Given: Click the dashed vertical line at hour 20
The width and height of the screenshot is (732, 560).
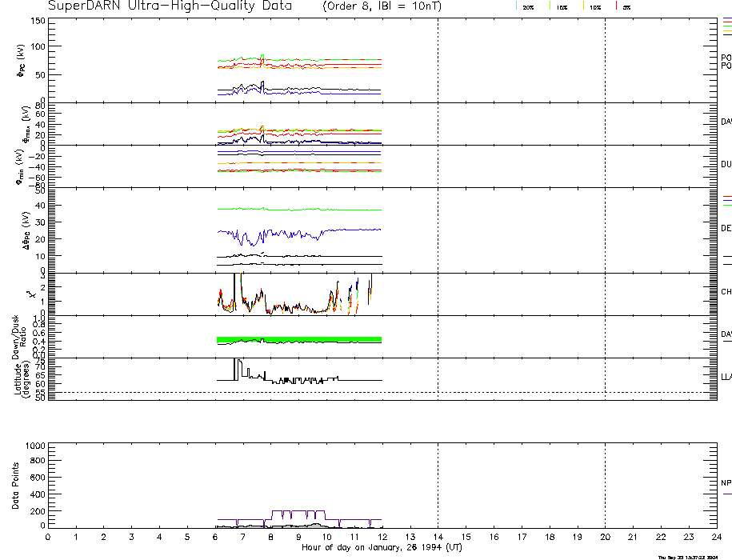Looking at the screenshot, I should tap(605, 240).
